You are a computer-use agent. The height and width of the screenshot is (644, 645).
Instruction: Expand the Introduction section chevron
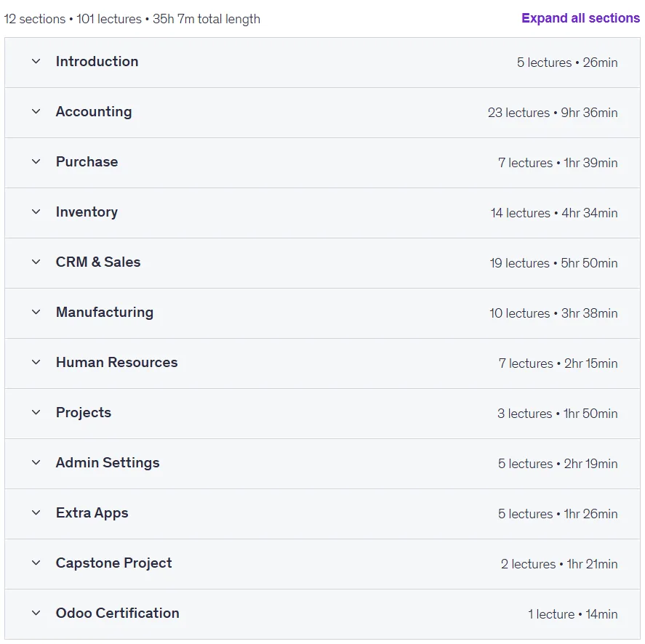pyautogui.click(x=36, y=62)
